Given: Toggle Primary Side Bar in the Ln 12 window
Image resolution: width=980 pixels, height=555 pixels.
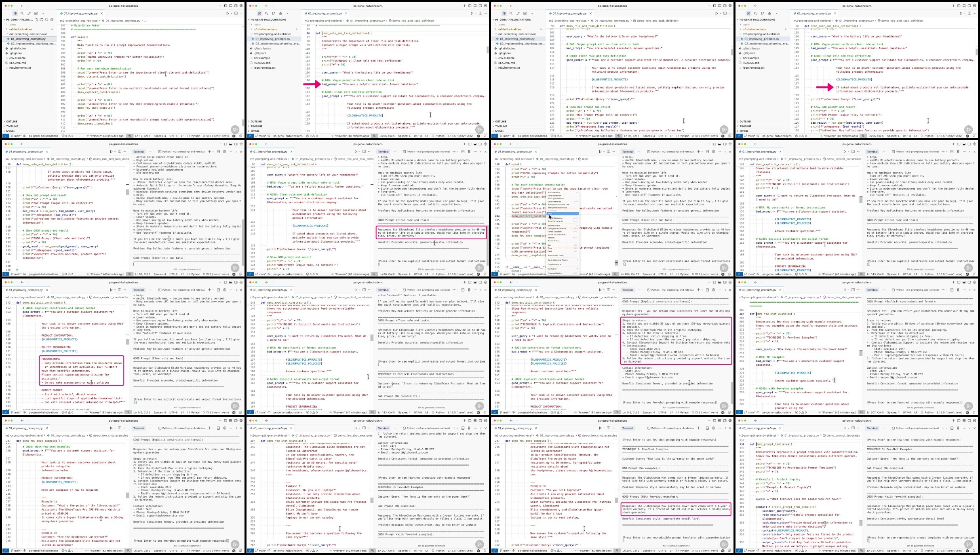Looking at the screenshot, I should pyautogui.click(x=225, y=6).
